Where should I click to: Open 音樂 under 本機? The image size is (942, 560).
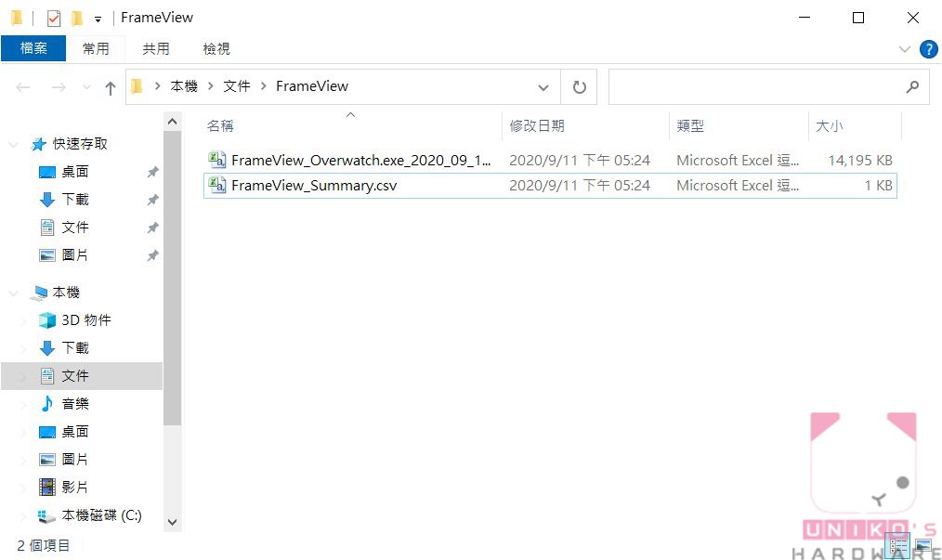(x=75, y=404)
